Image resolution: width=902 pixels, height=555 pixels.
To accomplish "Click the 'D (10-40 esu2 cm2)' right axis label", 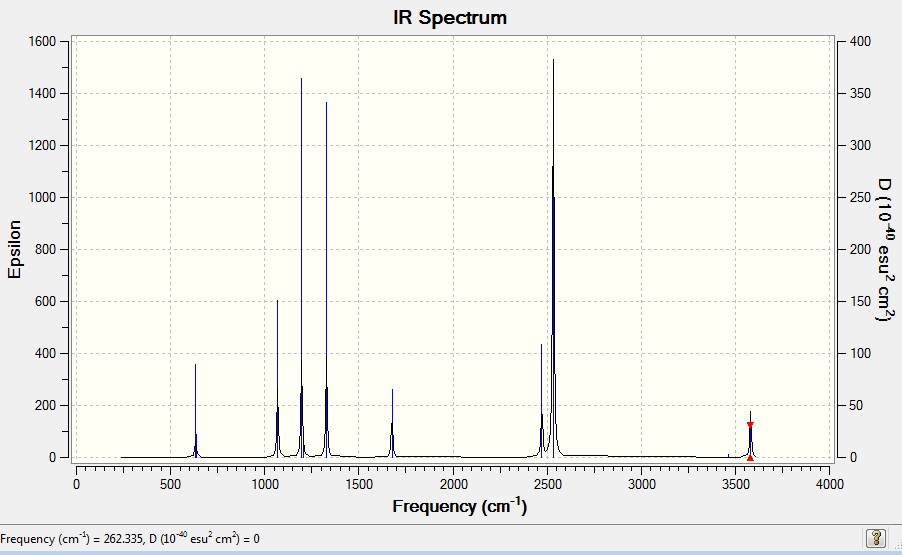I will (x=886, y=250).
